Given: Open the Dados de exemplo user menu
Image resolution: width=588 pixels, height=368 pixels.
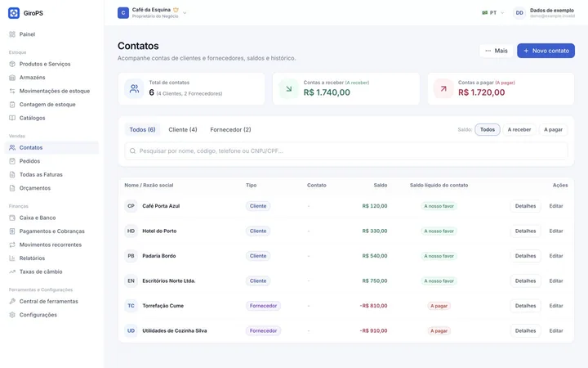Looking at the screenshot, I should pos(544,13).
